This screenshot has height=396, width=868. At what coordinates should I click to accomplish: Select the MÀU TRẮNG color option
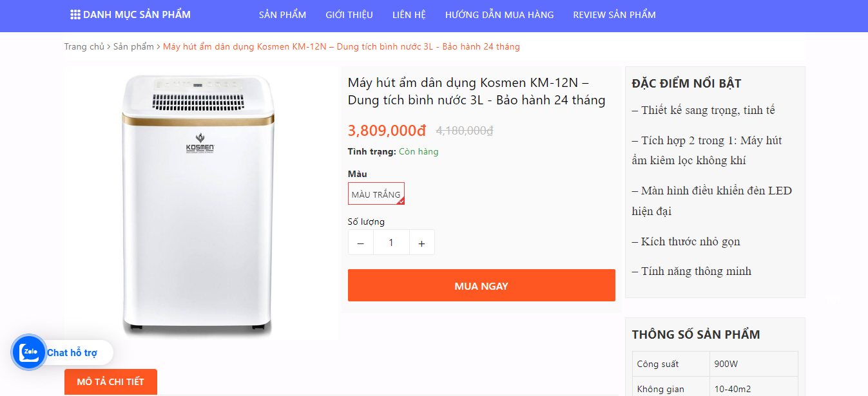(x=376, y=194)
